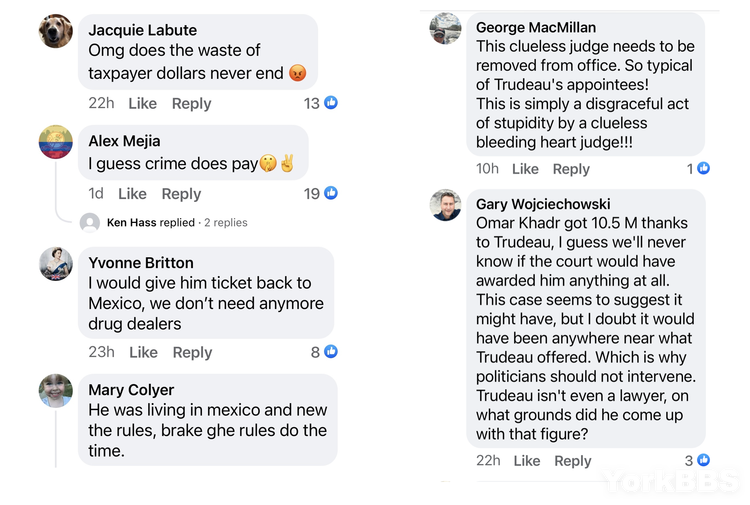The height and width of the screenshot is (505, 750).
Task: Open Alex Mejia's flag profile picture
Action: point(56,142)
